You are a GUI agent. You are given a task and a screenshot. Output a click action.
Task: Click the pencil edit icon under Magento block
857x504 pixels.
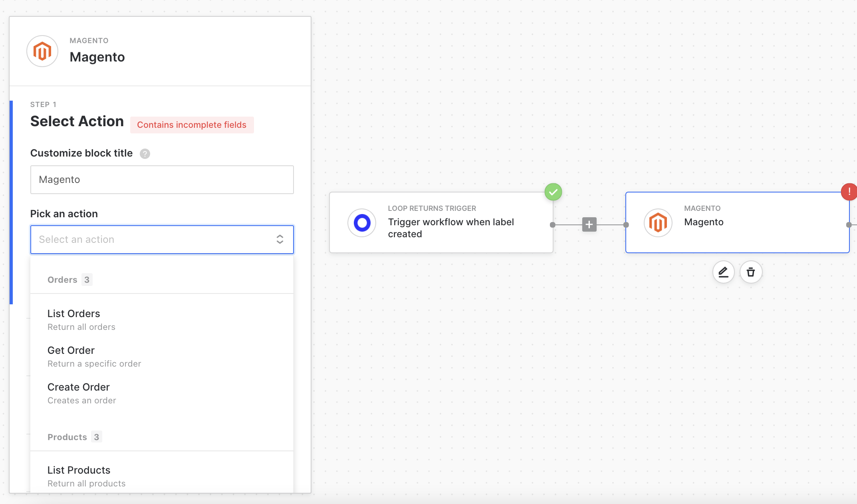[723, 272]
